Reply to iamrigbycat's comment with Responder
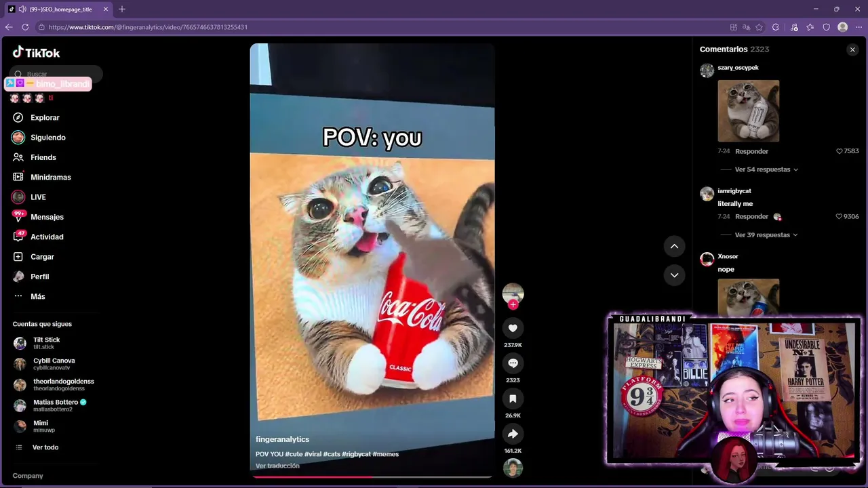 [752, 217]
